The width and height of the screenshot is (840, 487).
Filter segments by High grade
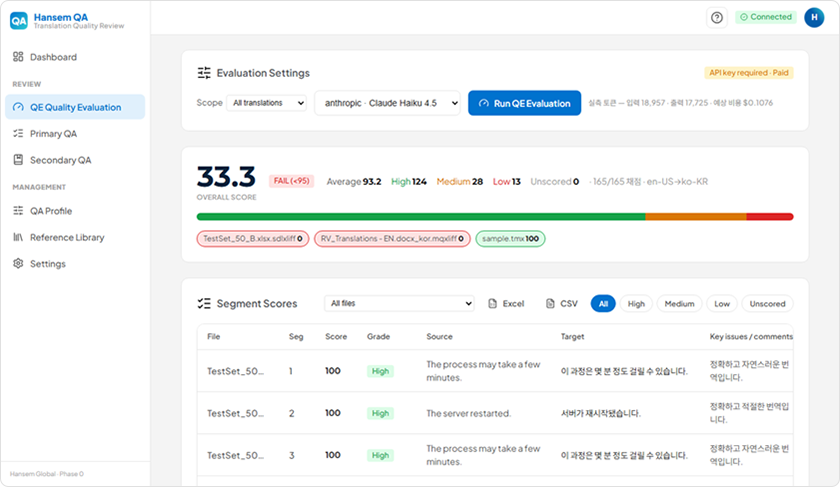(636, 304)
